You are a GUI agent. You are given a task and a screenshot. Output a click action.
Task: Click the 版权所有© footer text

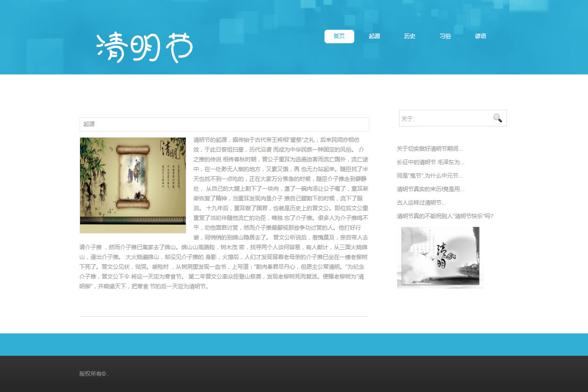(x=94, y=374)
